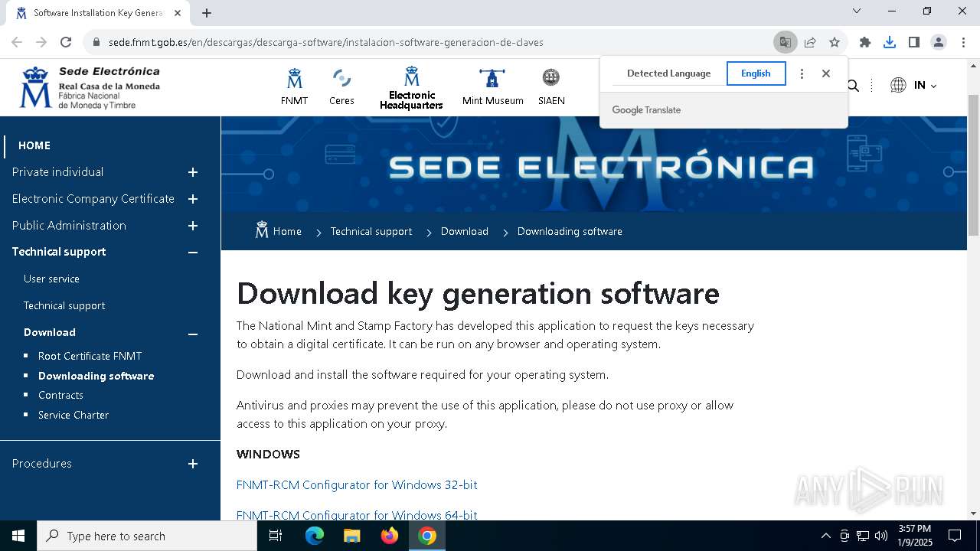980x551 pixels.
Task: Go back to previous page
Action: (x=17, y=42)
